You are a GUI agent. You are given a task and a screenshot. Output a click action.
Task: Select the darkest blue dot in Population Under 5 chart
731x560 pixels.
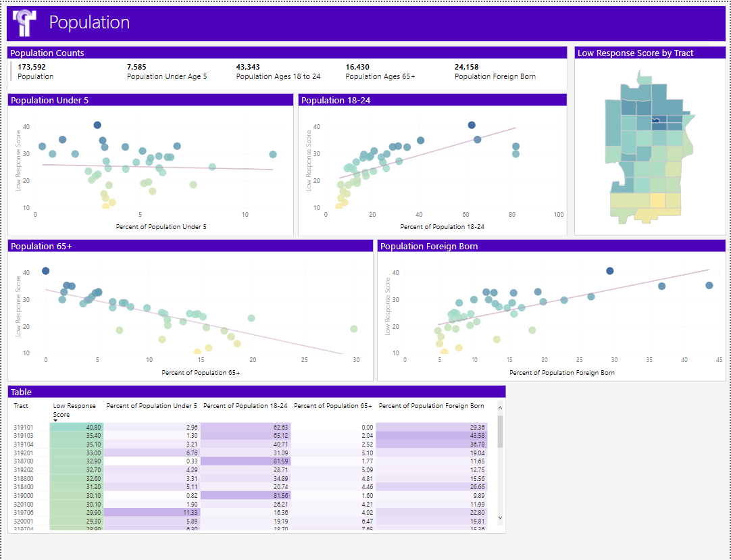pos(97,125)
